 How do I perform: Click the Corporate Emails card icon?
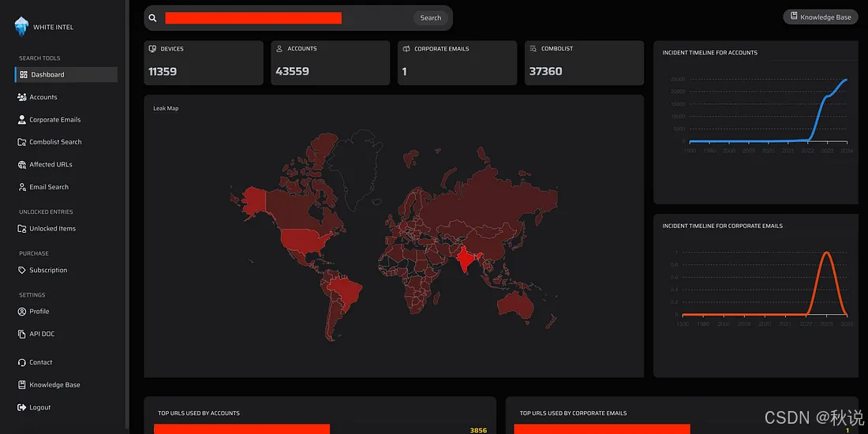coord(406,49)
